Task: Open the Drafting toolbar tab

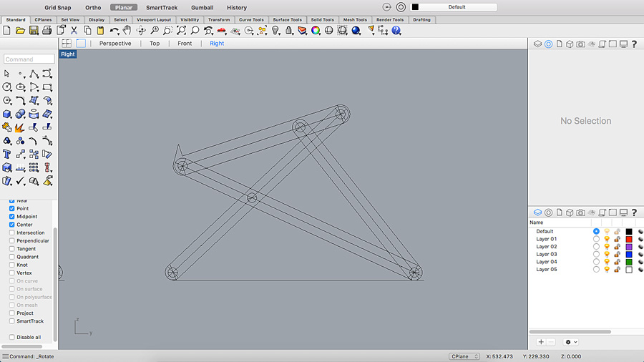Action: click(421, 20)
